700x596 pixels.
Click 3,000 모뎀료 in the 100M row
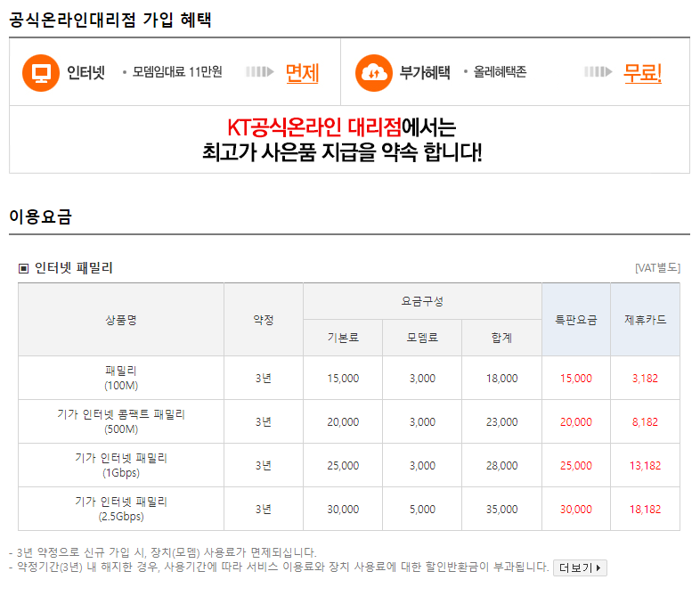coord(422,379)
